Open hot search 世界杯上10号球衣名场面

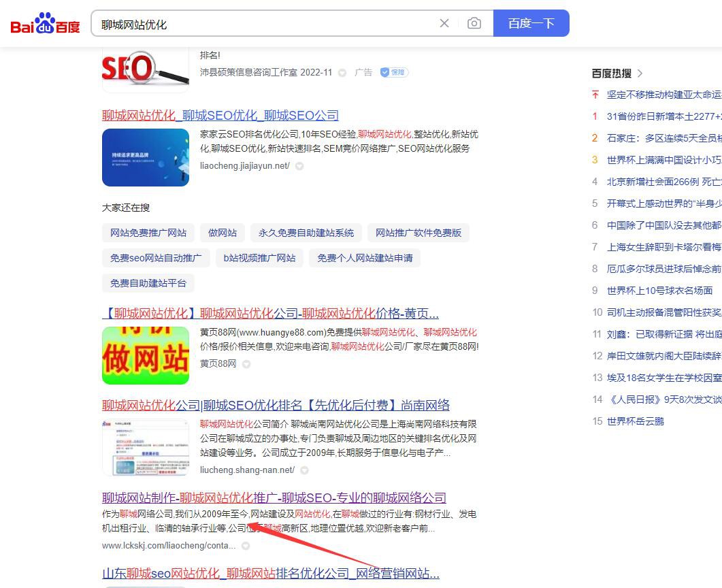click(x=659, y=291)
